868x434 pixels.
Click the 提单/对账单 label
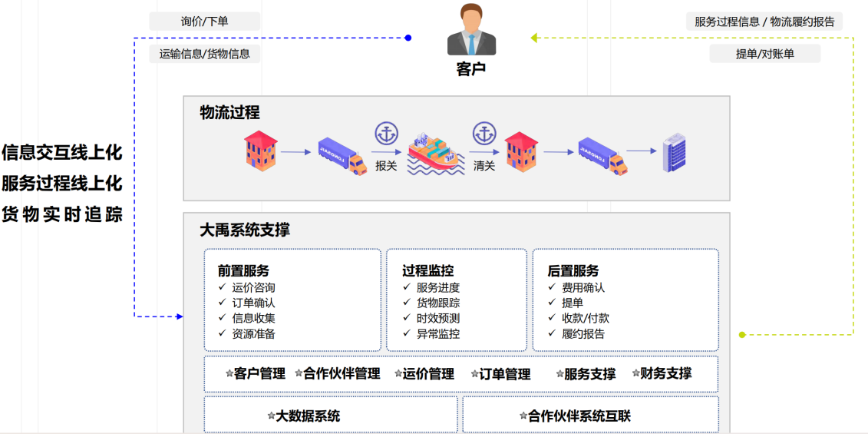[x=764, y=54]
